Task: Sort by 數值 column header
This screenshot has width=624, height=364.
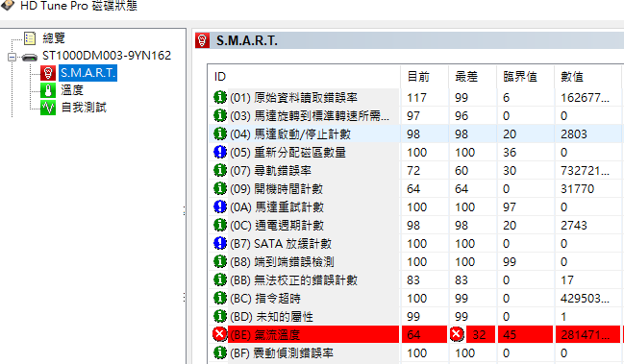Action: click(572, 76)
